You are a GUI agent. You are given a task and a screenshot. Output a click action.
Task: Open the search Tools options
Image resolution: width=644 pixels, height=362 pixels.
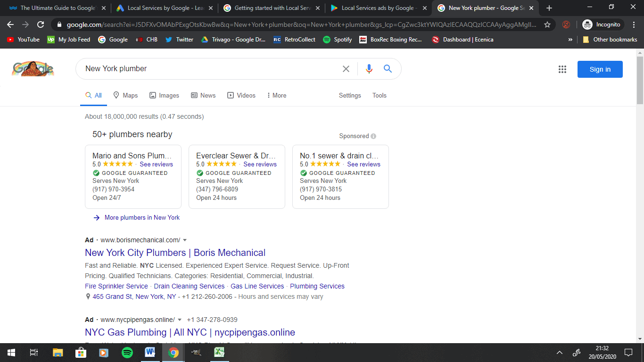(380, 95)
